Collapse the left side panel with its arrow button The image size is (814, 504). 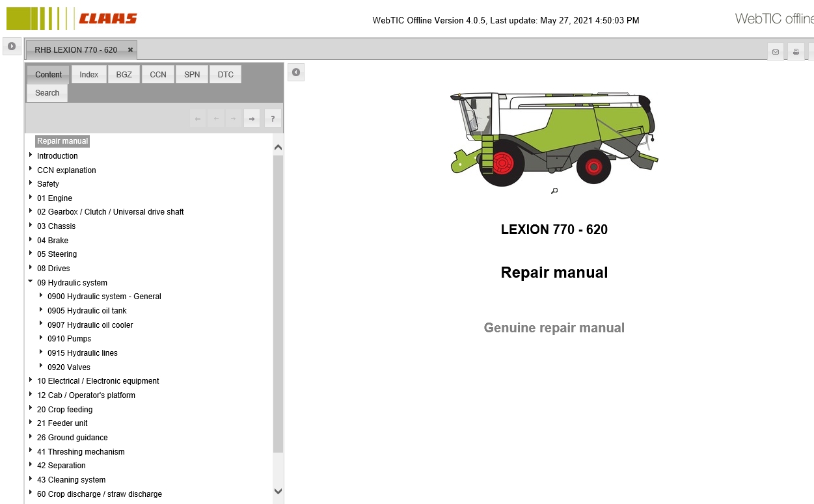pos(12,46)
